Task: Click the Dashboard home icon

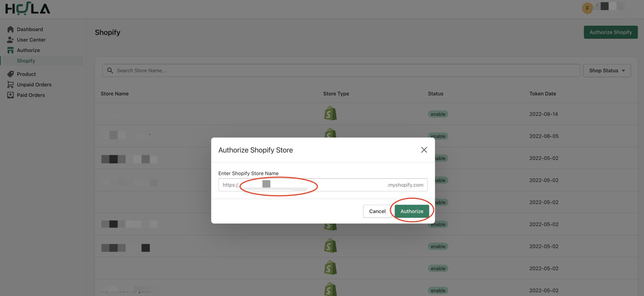Action: click(x=10, y=29)
